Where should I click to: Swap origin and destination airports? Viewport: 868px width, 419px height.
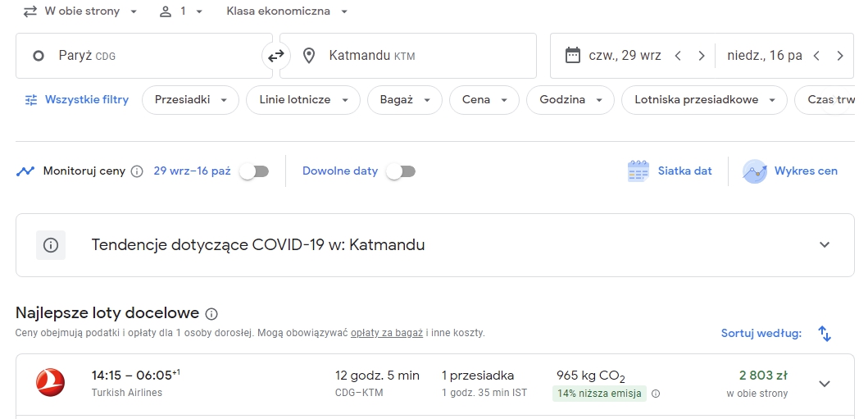[x=275, y=56]
